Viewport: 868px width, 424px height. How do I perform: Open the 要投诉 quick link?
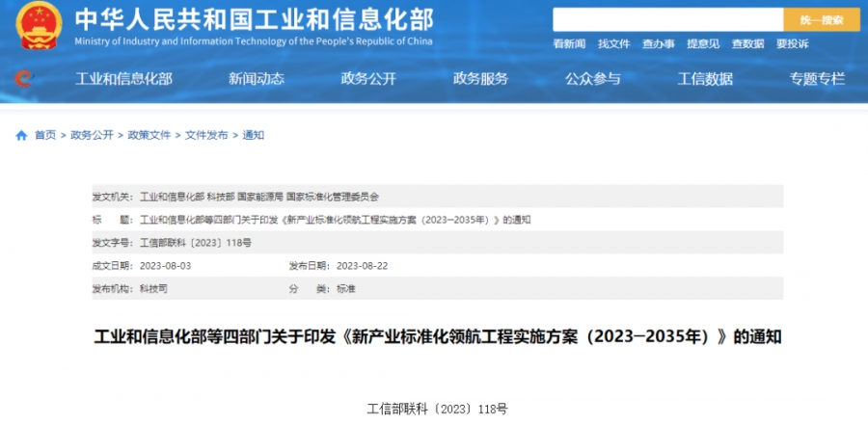(792, 44)
